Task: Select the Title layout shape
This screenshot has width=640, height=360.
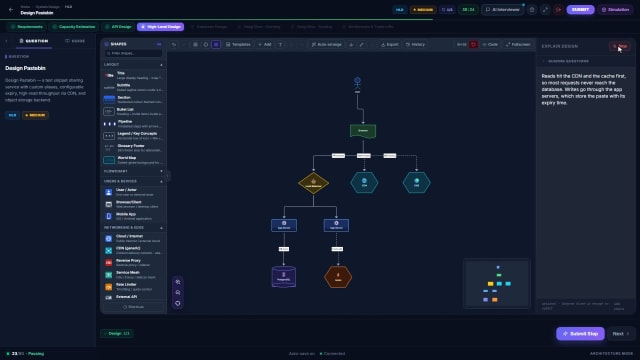Action: tap(133, 76)
